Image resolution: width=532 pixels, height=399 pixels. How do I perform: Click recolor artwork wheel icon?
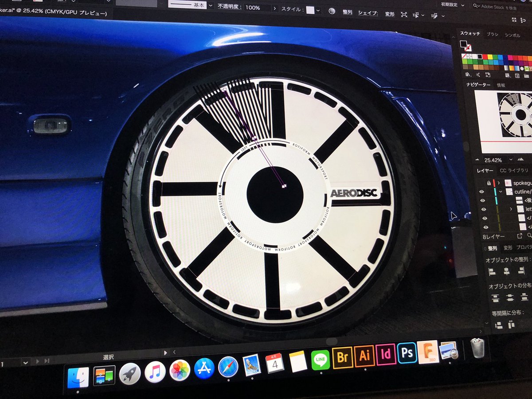point(332,11)
